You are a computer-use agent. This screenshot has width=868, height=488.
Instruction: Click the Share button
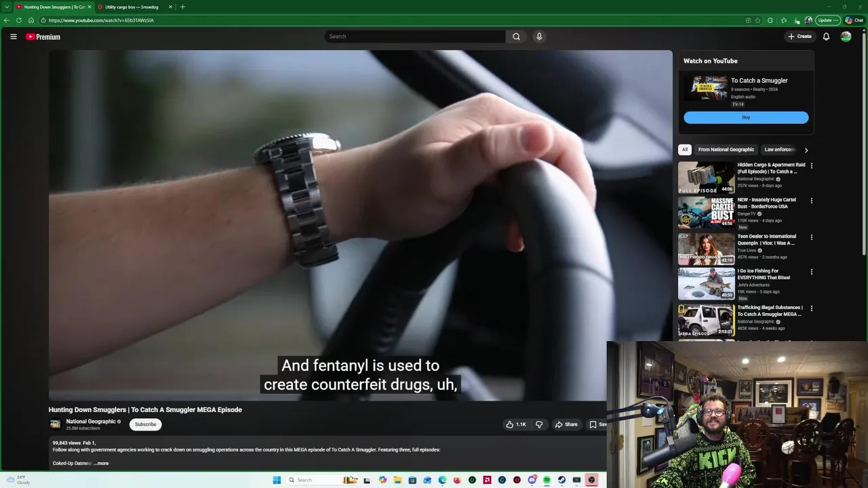[566, 424]
